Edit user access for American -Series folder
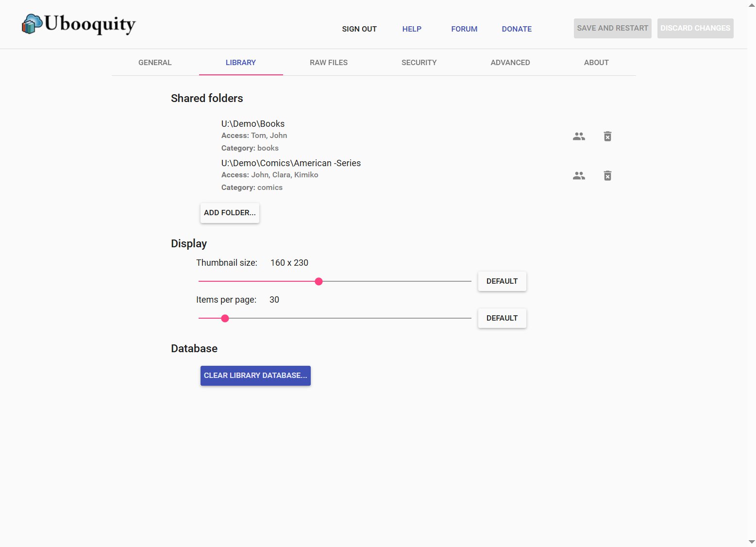Viewport: 756px width, 547px height. [x=579, y=176]
